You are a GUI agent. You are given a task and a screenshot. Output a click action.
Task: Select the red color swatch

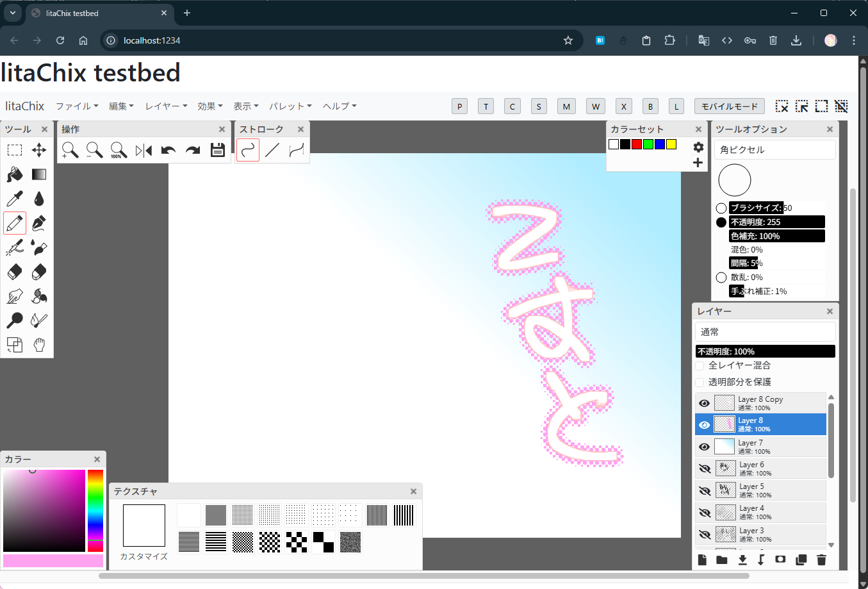point(637,144)
